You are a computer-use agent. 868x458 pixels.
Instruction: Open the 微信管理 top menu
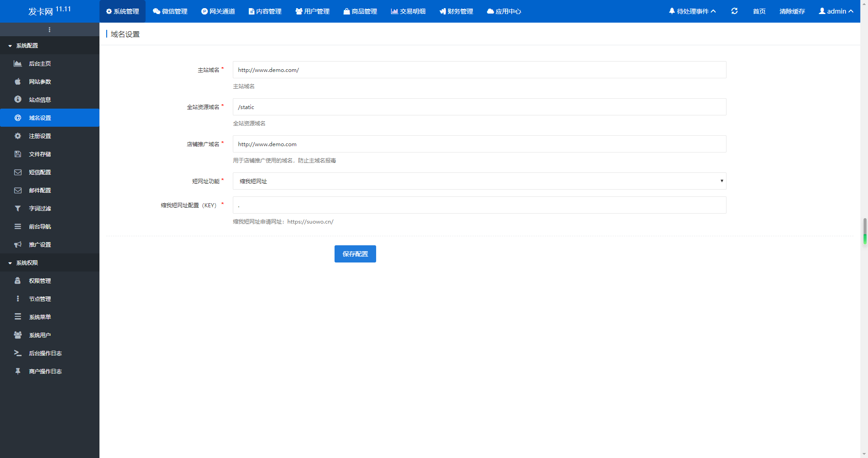click(x=170, y=11)
